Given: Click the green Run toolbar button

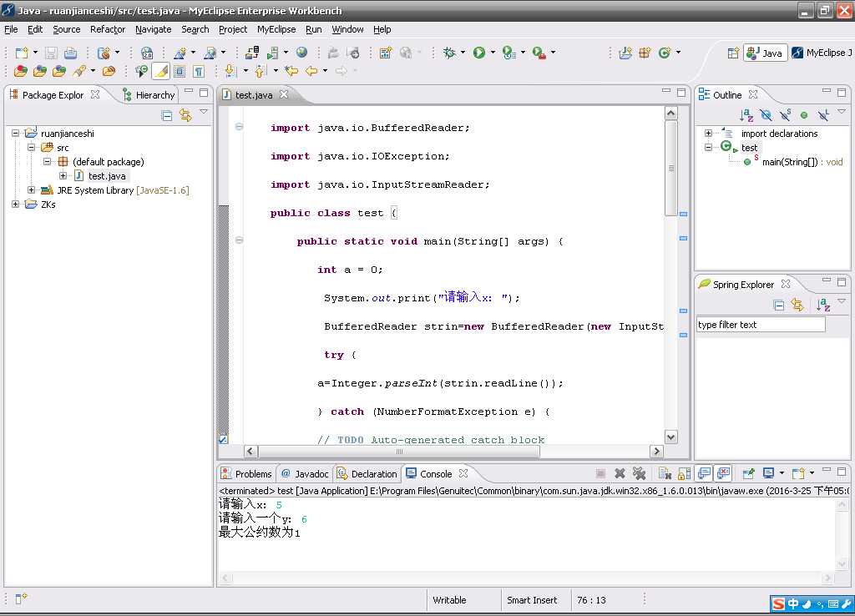Looking at the screenshot, I should pyautogui.click(x=478, y=53).
